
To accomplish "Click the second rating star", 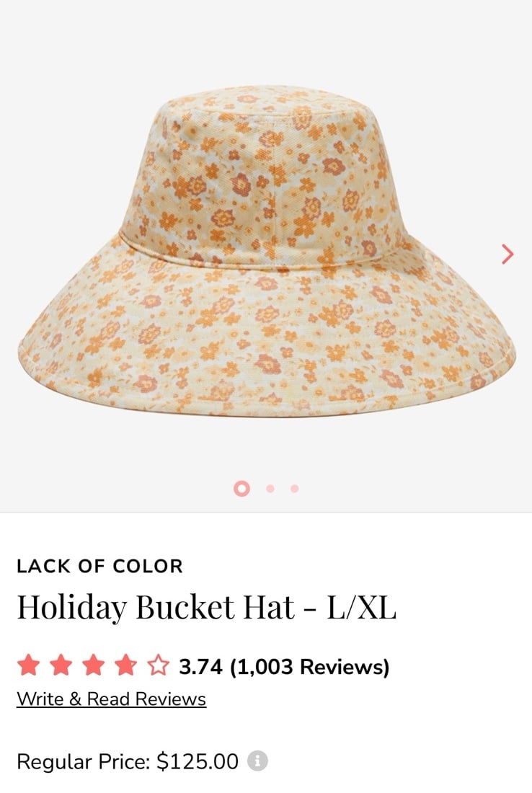I will click(61, 665).
